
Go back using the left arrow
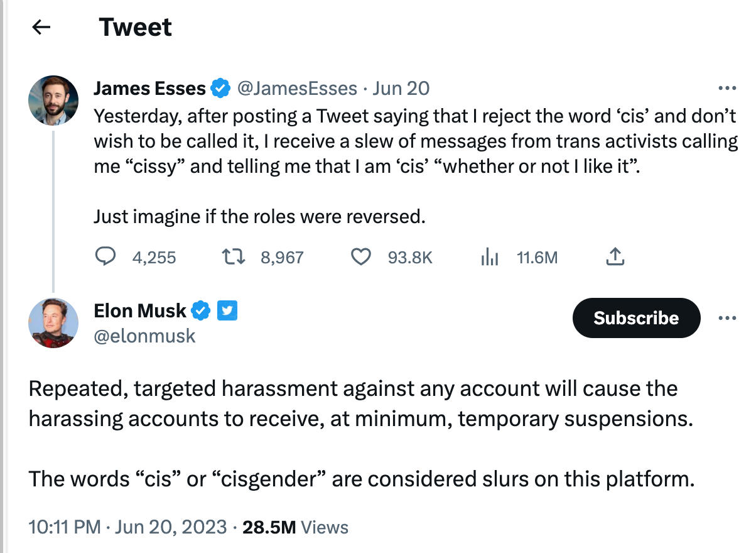click(x=41, y=27)
